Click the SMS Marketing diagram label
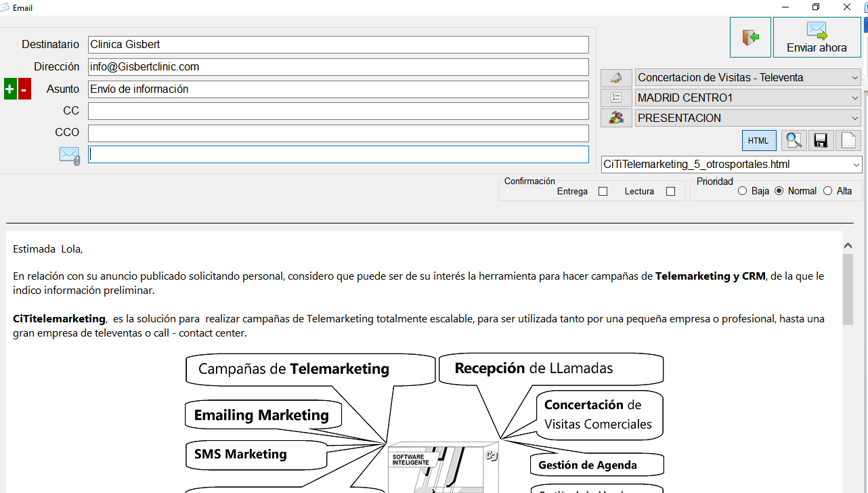The width and height of the screenshot is (868, 493). point(240,454)
